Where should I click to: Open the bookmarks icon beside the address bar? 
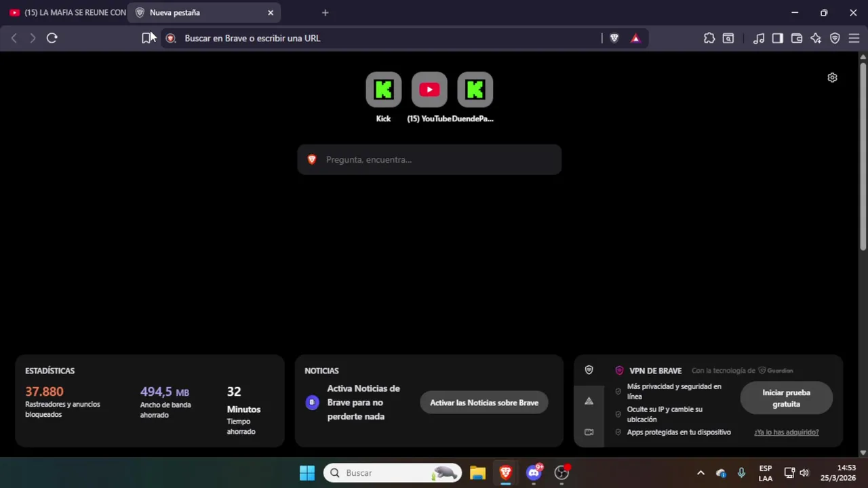point(146,38)
